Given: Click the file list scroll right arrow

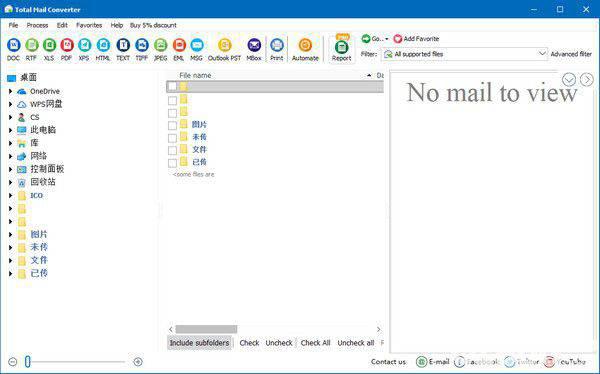Looking at the screenshot, I should 378,329.
